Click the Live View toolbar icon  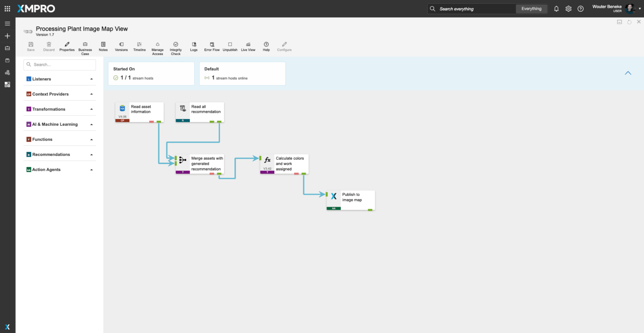pyautogui.click(x=248, y=47)
